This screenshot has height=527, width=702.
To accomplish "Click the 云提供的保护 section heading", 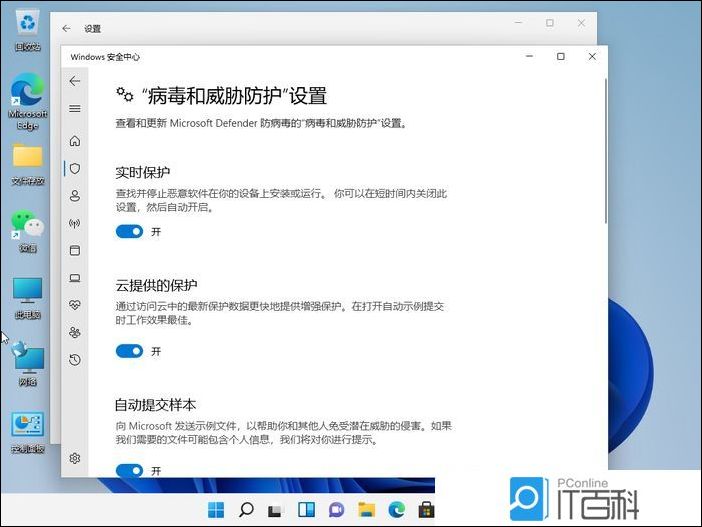I will point(156,285).
